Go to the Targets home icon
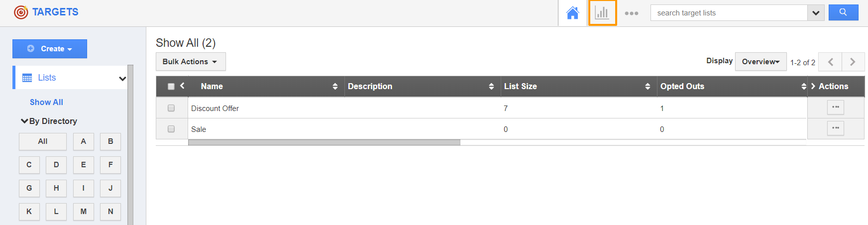868x225 pixels. tap(572, 13)
